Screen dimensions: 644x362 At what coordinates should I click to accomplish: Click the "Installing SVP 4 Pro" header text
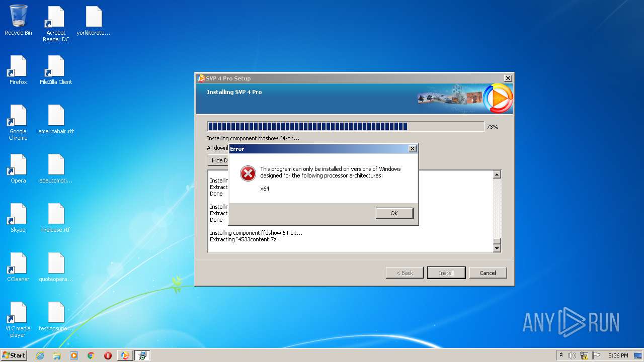click(234, 92)
